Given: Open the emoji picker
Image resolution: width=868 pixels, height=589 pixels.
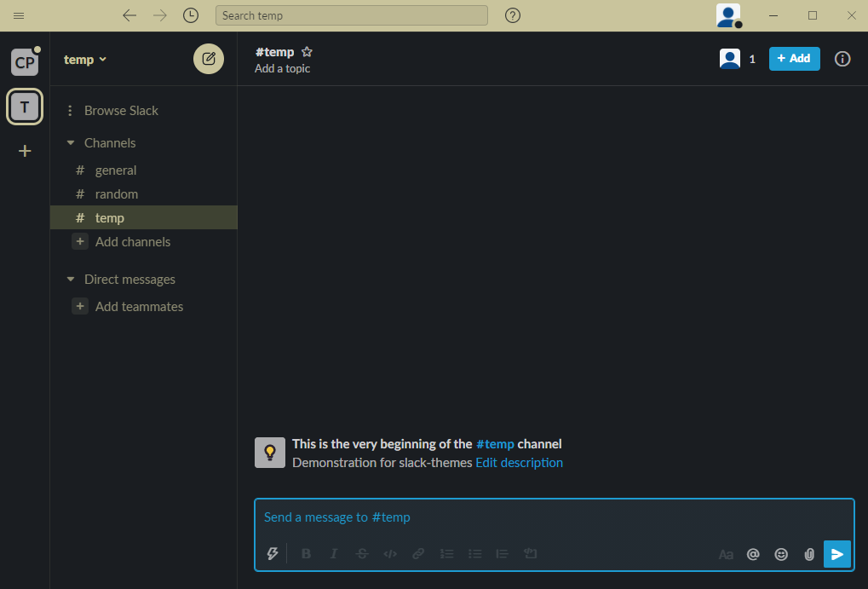Looking at the screenshot, I should click(781, 554).
